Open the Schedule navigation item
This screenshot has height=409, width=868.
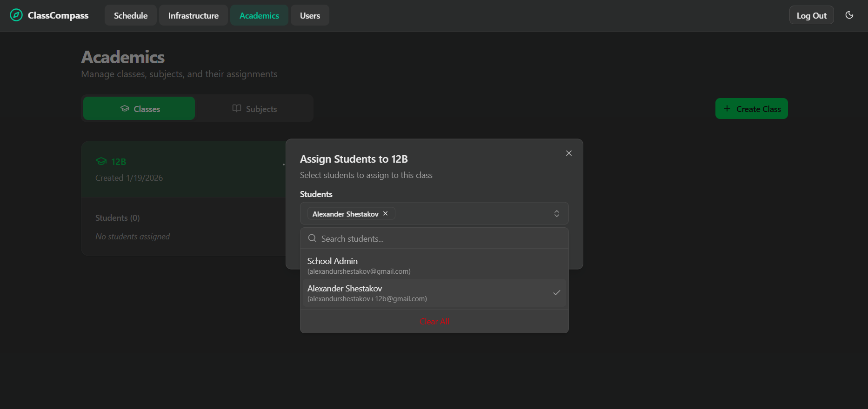(x=131, y=15)
